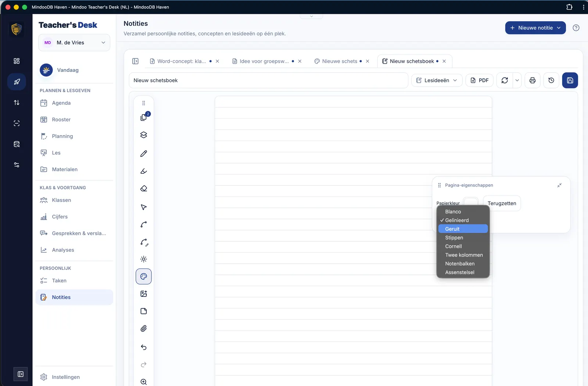Open the sync options chevron dropdown
Viewport: 588px width, 386px height.
pyautogui.click(x=517, y=80)
